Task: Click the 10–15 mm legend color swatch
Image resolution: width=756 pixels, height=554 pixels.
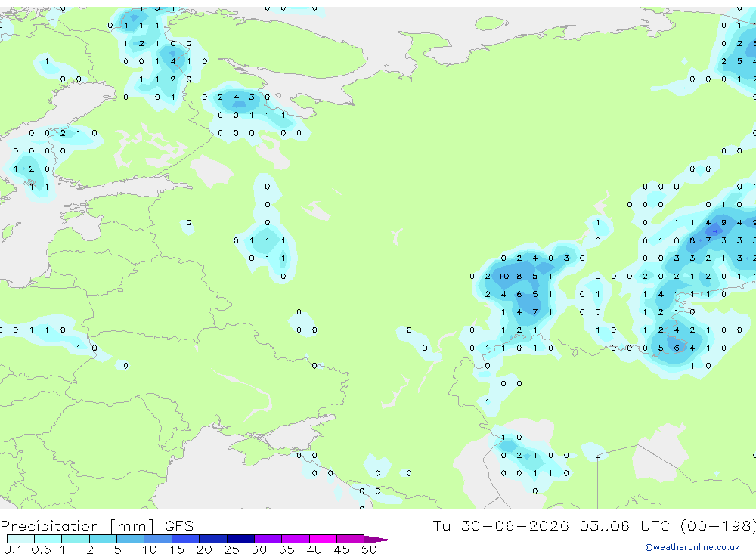Action: coord(158,539)
